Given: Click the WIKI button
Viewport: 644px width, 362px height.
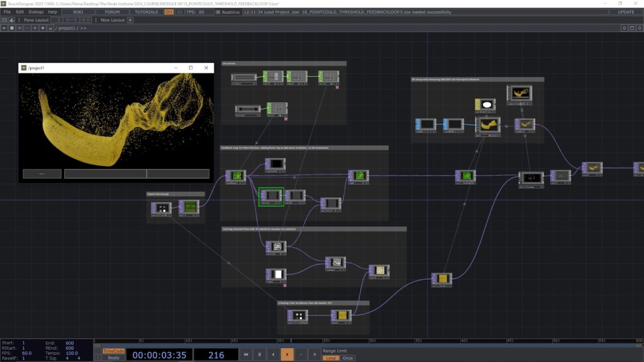Looking at the screenshot, I should point(79,12).
